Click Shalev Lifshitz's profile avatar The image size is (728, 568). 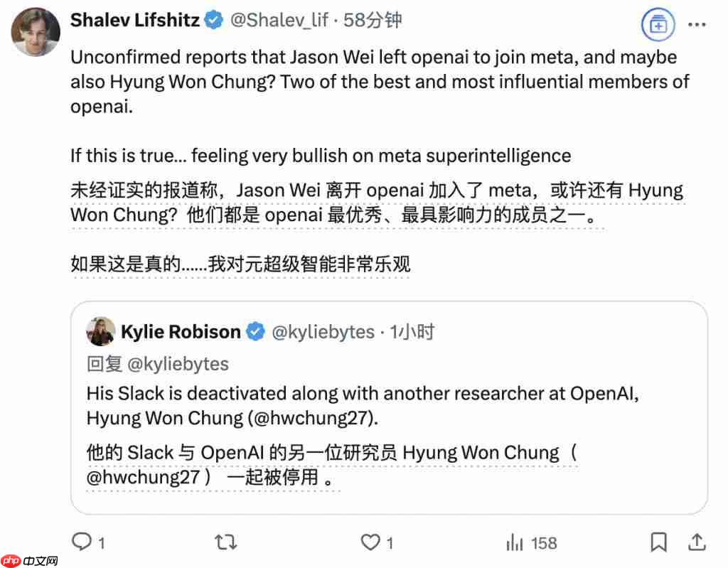pos(36,32)
